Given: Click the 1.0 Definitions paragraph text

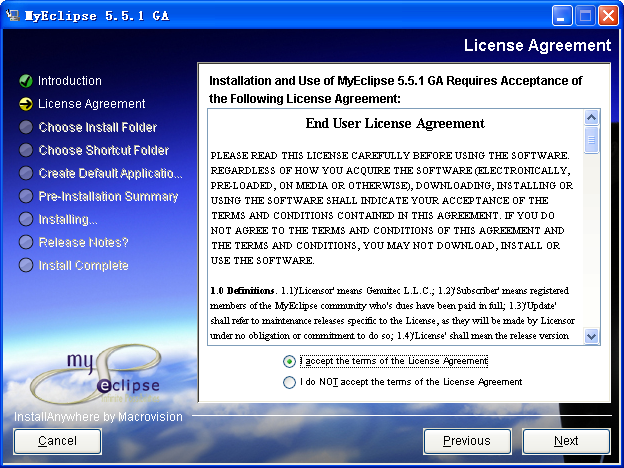Looking at the screenshot, I should [392, 313].
